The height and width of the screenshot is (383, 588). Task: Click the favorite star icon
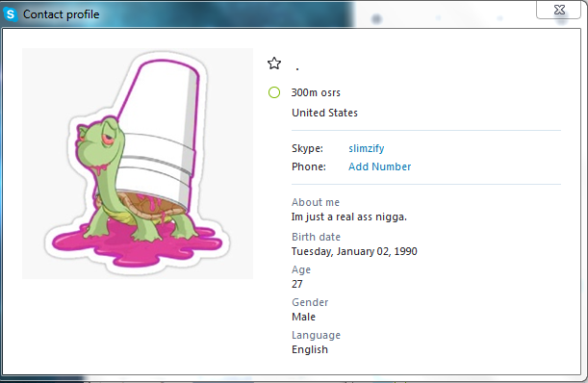(x=274, y=63)
